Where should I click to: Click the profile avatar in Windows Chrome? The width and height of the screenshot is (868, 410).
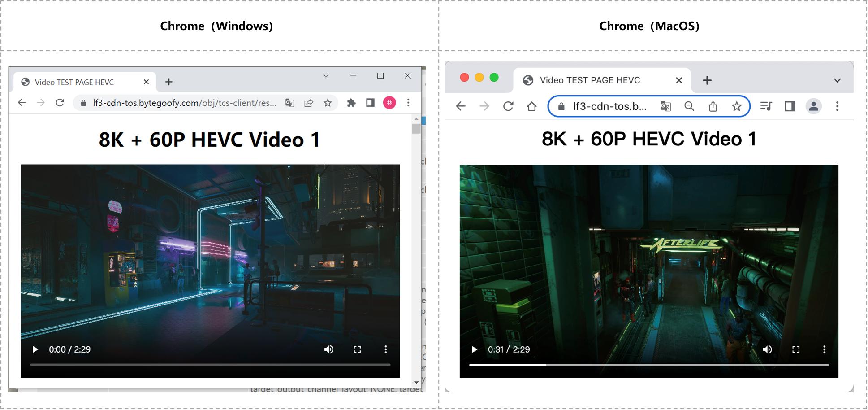pos(389,103)
